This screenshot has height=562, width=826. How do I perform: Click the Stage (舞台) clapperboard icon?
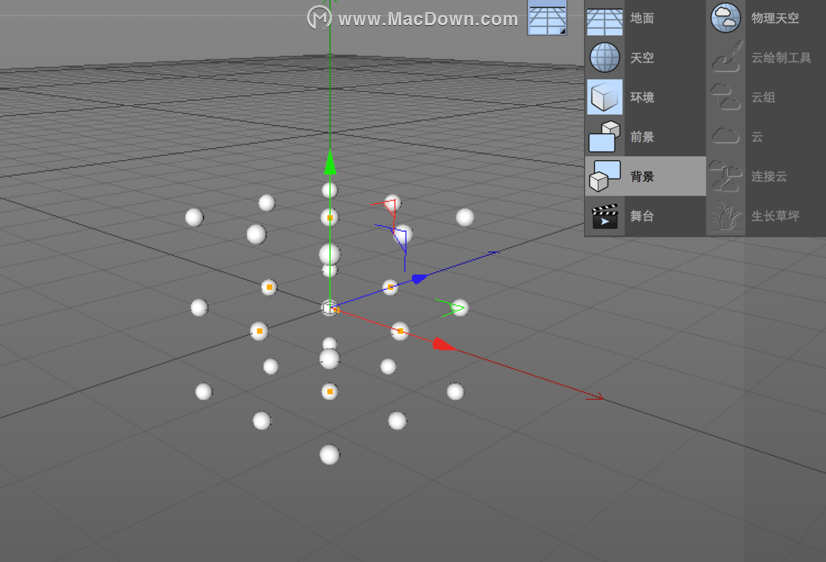(x=605, y=216)
